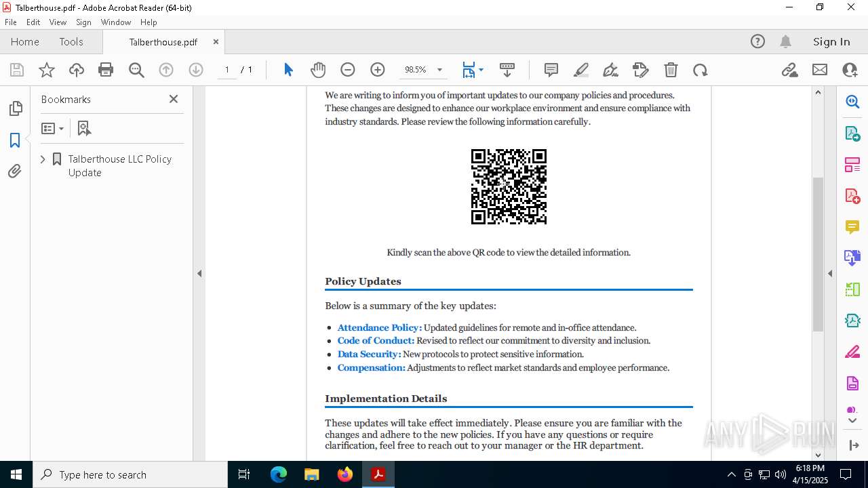868x488 pixels.
Task: Open the Help menu
Action: [x=149, y=22]
